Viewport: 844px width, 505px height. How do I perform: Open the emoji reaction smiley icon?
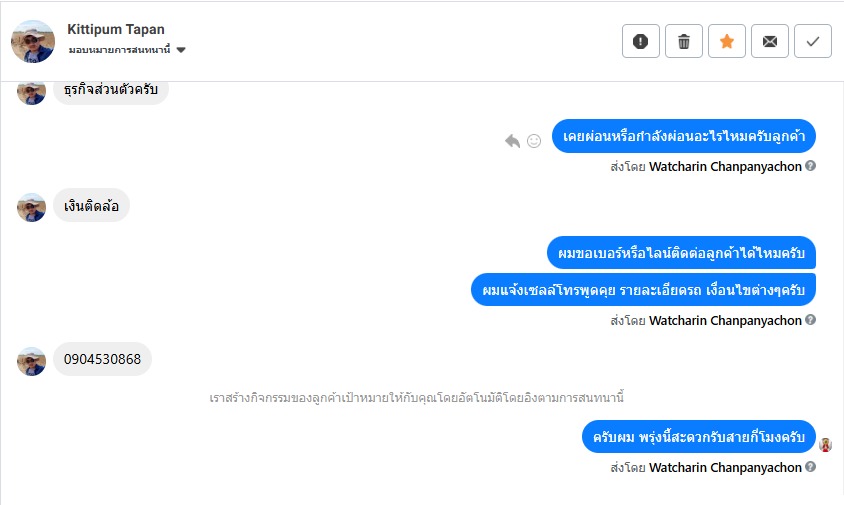pyautogui.click(x=534, y=141)
